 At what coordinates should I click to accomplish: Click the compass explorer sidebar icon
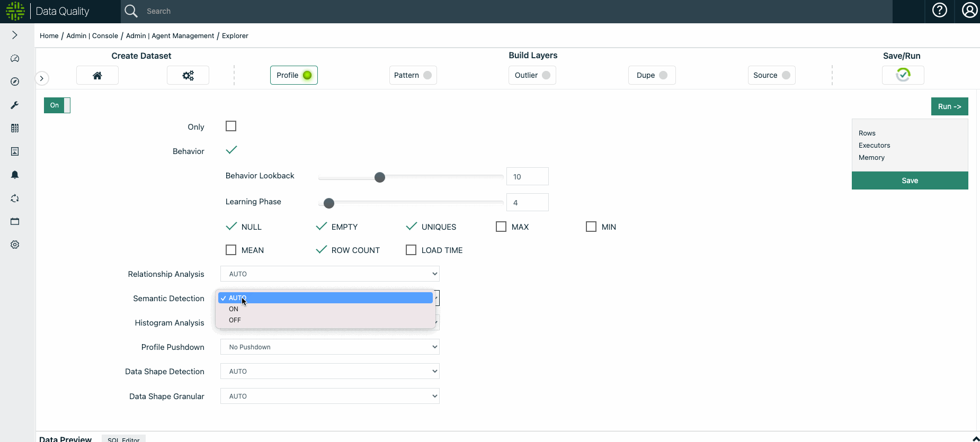pyautogui.click(x=15, y=82)
